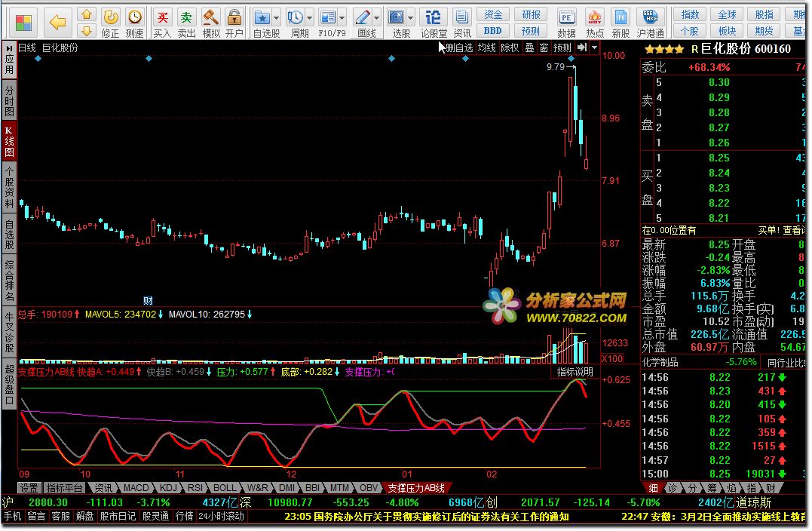Toggle 叠 overlay mode
The height and width of the screenshot is (531, 812).
[x=529, y=48]
